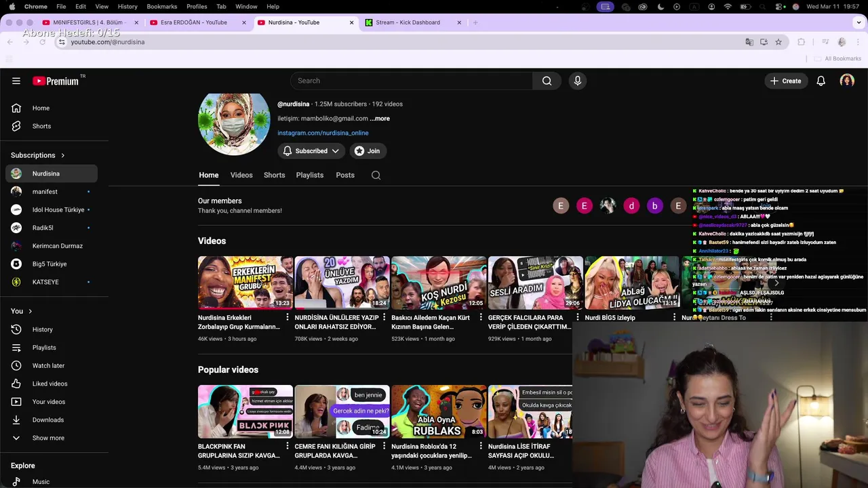The image size is (868, 488).
Task: Open options for BLACKPINK FAN video
Action: pyautogui.click(x=287, y=446)
